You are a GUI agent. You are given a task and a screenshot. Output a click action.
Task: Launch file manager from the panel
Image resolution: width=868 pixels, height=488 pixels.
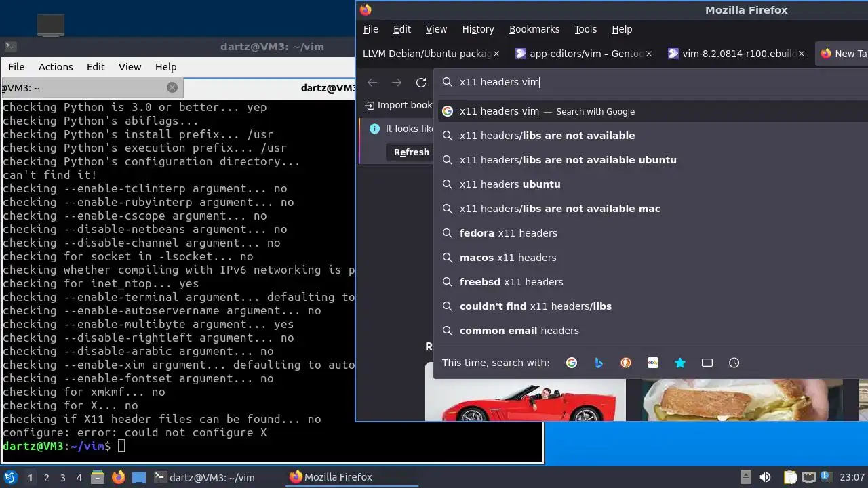pos(97,477)
